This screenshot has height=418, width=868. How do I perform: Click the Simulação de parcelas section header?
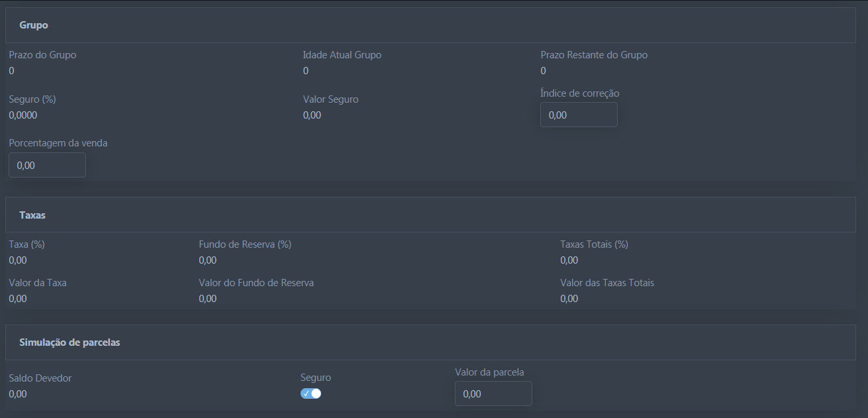pyautogui.click(x=70, y=342)
